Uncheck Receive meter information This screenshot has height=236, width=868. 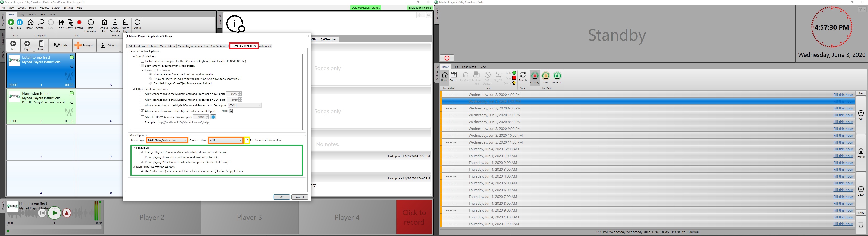click(247, 141)
